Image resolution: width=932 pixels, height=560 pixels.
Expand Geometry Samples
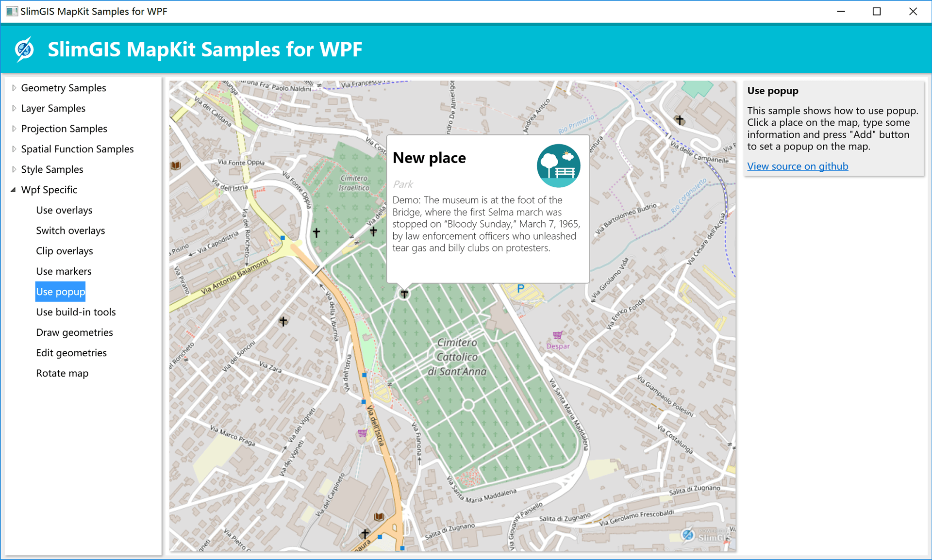click(14, 88)
